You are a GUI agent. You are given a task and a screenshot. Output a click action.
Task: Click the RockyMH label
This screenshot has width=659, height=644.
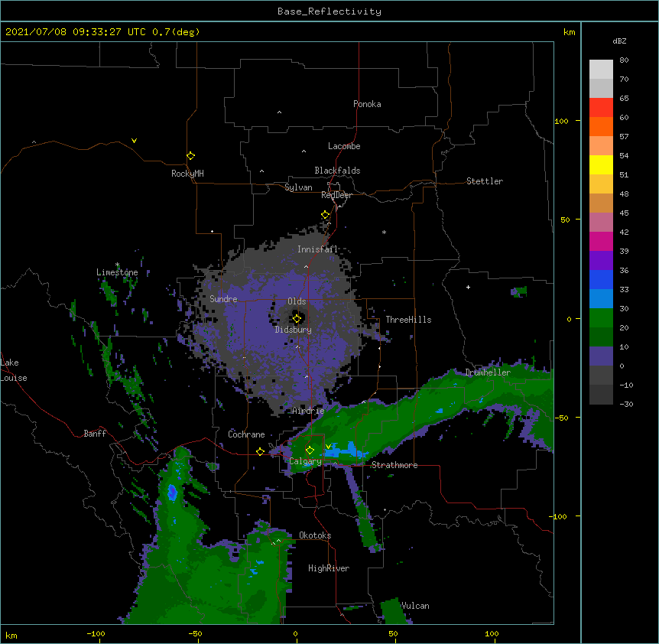coord(187,174)
